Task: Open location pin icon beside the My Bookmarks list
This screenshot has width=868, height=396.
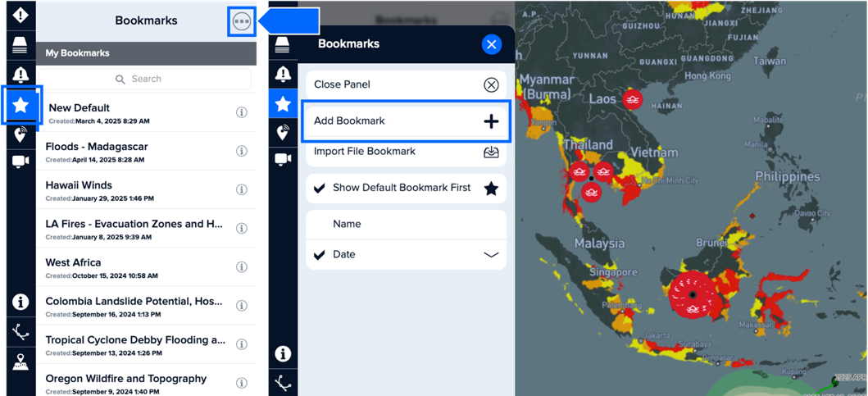Action: [20, 134]
